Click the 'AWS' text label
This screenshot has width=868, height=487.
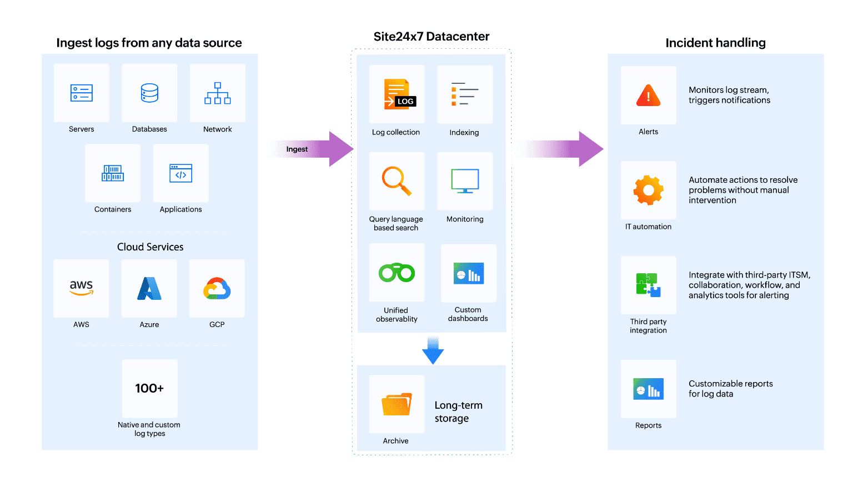click(82, 325)
